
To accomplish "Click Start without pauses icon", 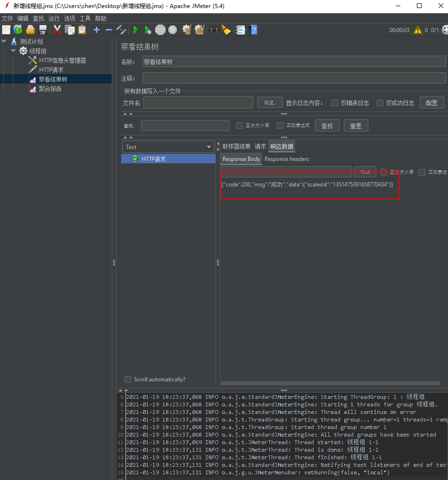I will (x=148, y=30).
